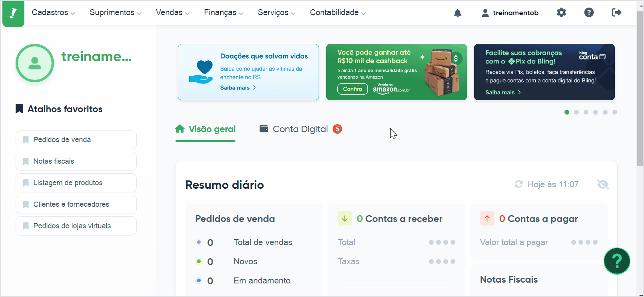Click the green down arrow Contas a receber icon

coord(345,218)
